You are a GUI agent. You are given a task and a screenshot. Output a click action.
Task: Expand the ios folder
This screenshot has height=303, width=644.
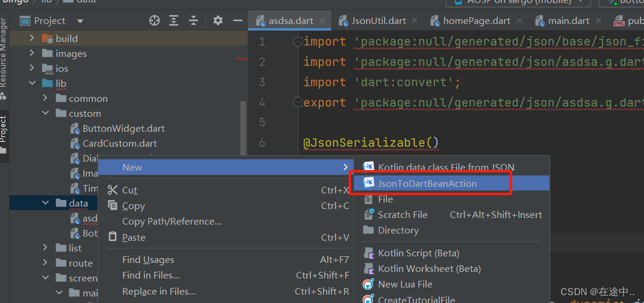click(x=32, y=68)
